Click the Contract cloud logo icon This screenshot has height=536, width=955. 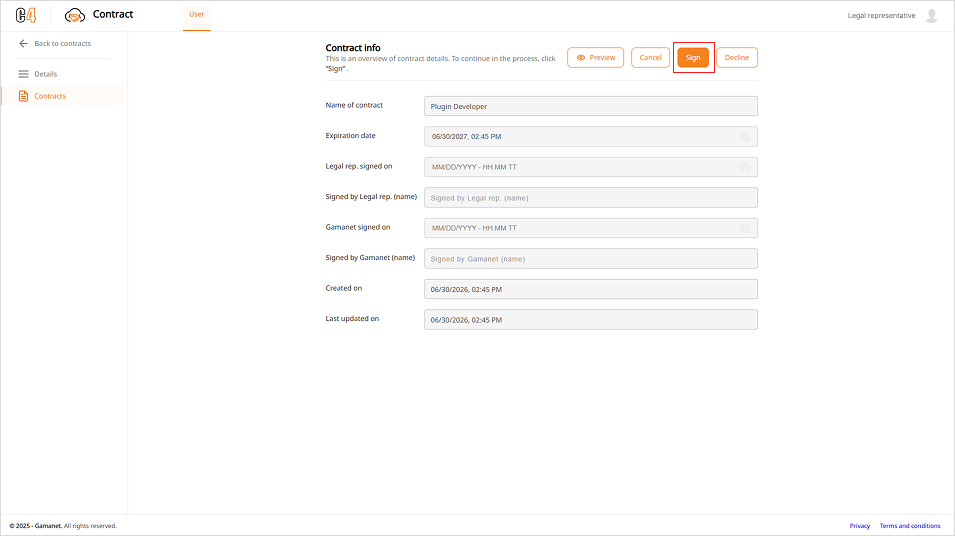pos(75,15)
